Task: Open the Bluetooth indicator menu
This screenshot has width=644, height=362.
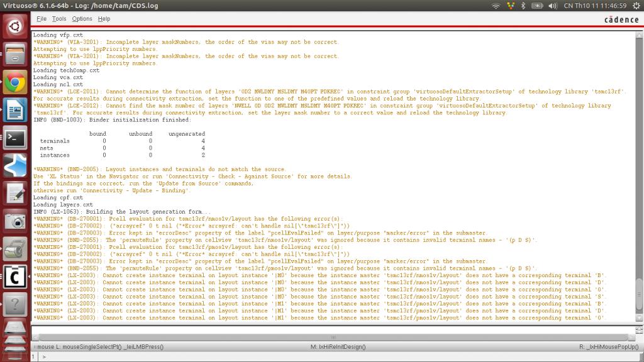Action: point(523,6)
